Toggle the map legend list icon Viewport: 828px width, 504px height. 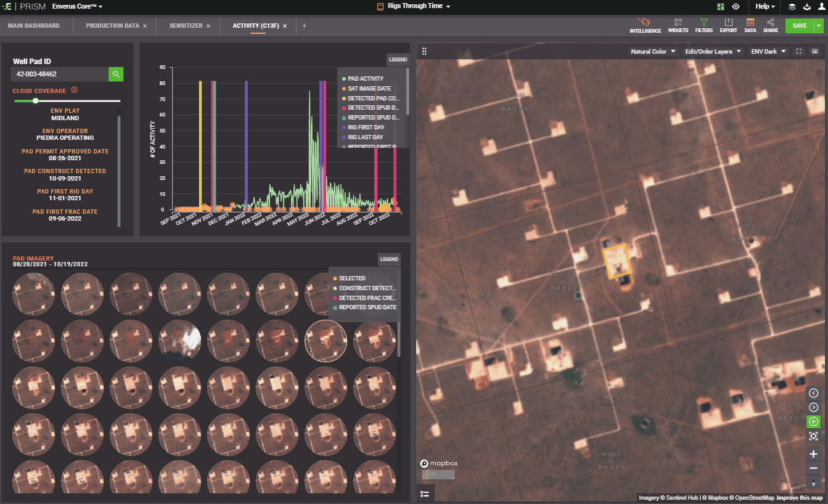(424, 494)
